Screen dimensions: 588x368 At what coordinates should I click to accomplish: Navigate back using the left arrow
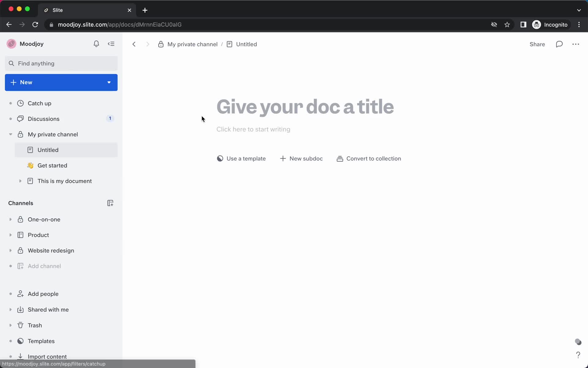coord(134,44)
